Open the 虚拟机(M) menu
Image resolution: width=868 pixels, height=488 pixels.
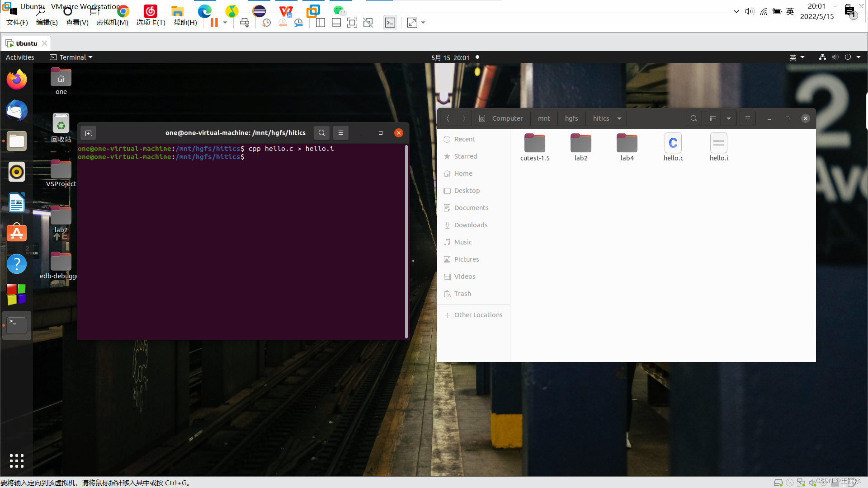coord(112,23)
